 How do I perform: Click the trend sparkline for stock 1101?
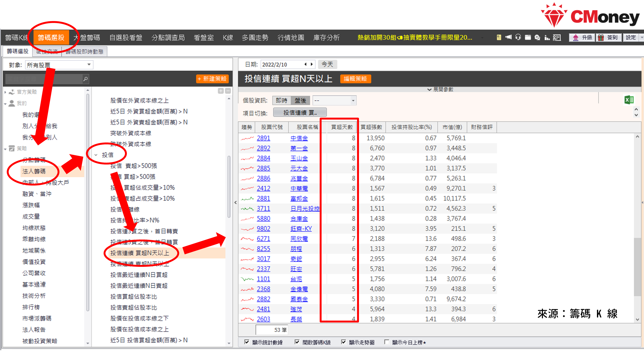[247, 279]
